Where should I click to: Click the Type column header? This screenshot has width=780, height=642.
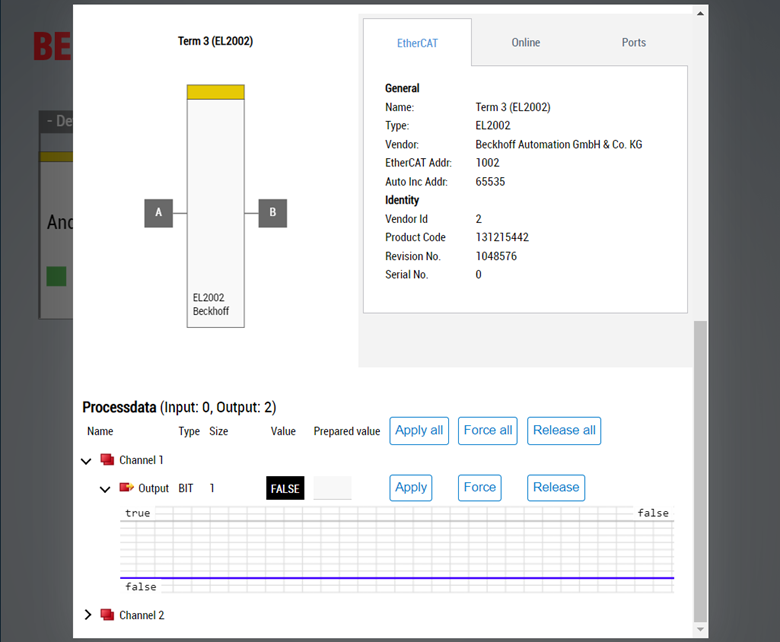(x=189, y=431)
